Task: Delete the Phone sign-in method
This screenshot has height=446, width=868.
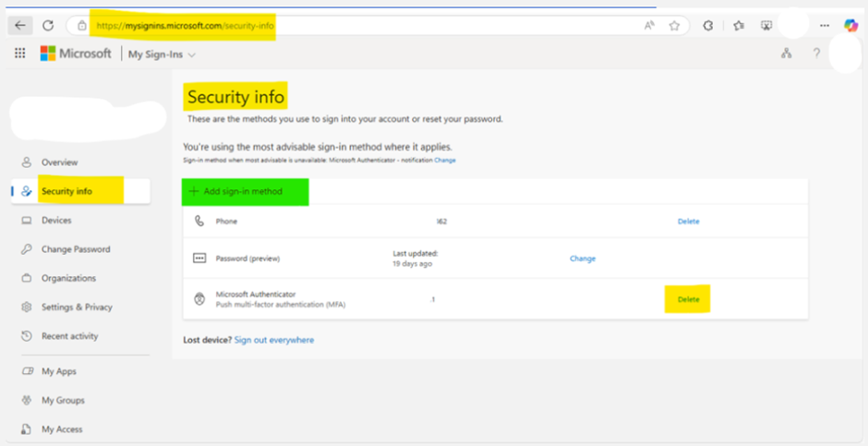Action: [x=689, y=222]
